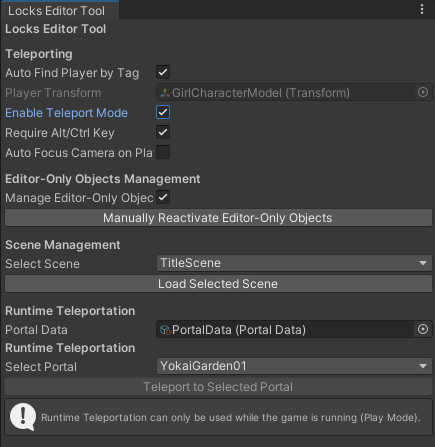Open object picker for Portal Data field
435x447 pixels.
click(x=423, y=329)
